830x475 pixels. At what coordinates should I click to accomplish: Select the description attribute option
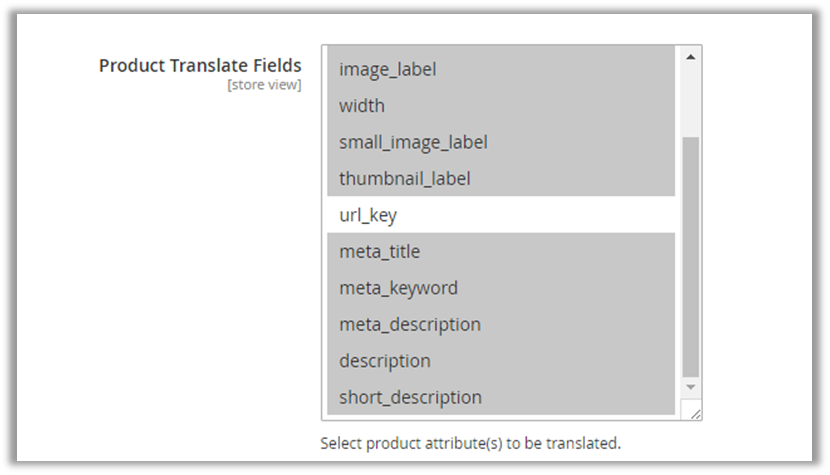[384, 361]
